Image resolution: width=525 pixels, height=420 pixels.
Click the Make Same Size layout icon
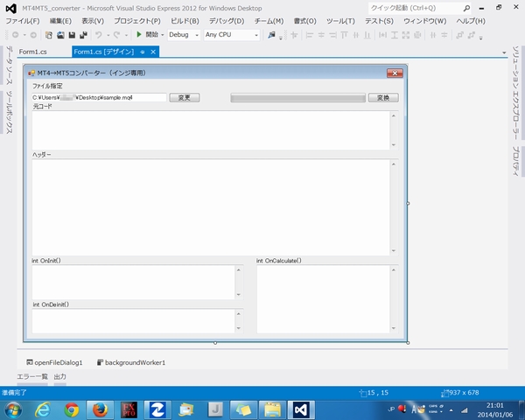pyautogui.click(x=406, y=35)
